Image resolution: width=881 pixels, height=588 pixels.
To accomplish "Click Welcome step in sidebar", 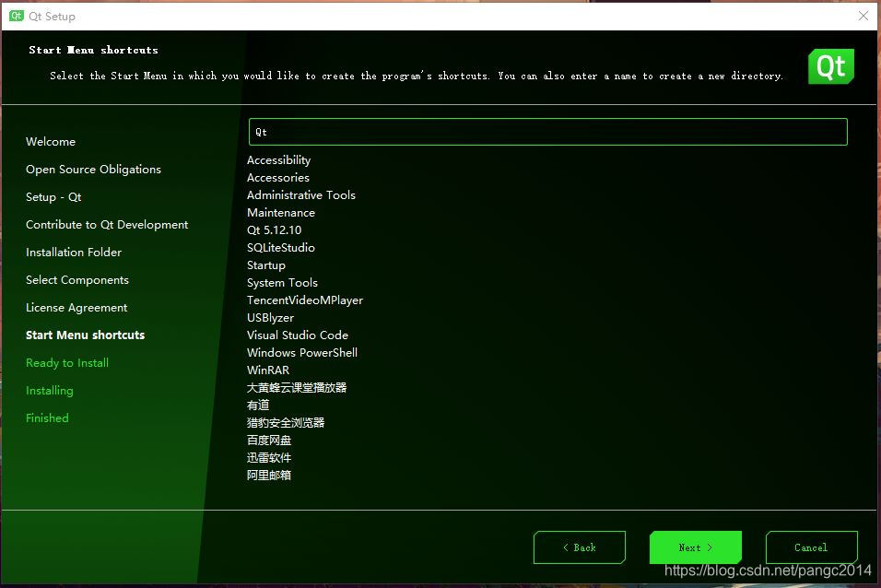I will point(51,142).
